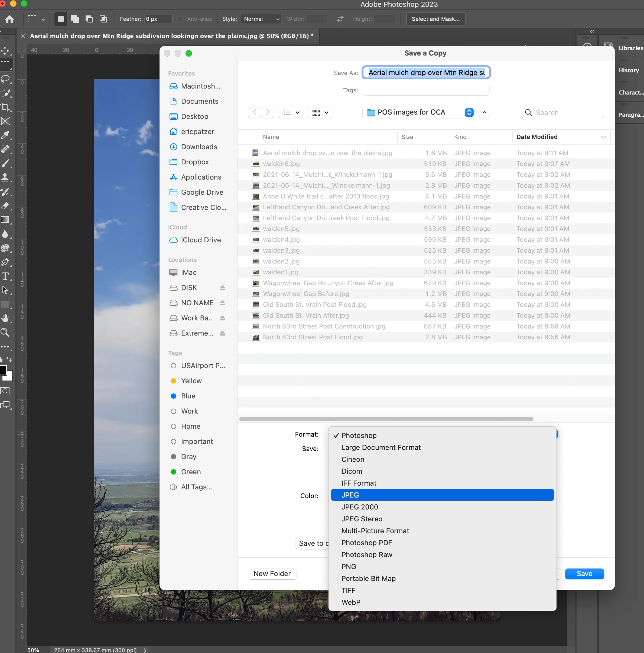Click the blue Save button

coord(584,574)
